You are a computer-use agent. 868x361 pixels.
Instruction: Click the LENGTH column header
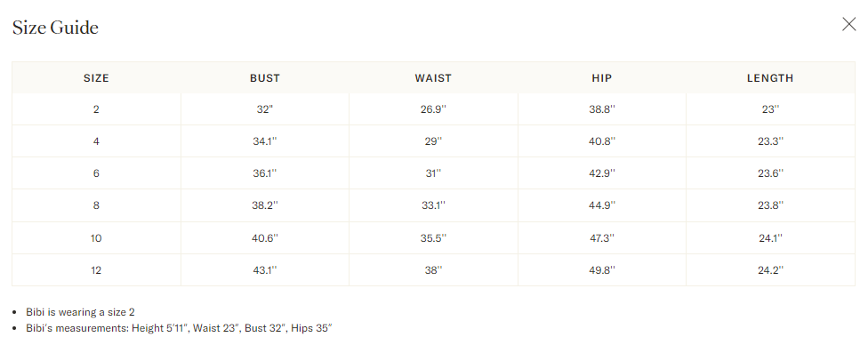[x=770, y=78]
